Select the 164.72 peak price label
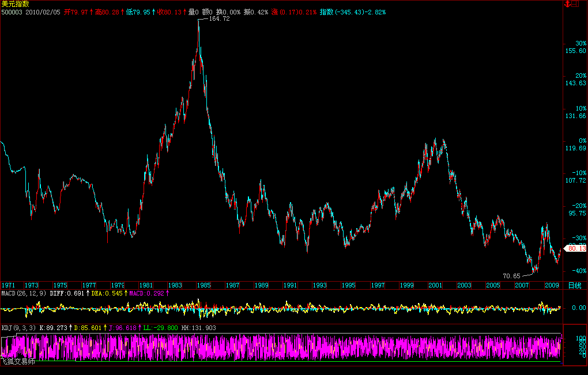Image resolution: width=588 pixels, height=375 pixels. coord(219,18)
